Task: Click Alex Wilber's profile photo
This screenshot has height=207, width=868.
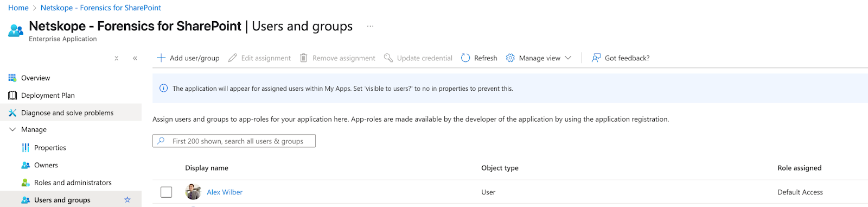Action: [x=193, y=192]
